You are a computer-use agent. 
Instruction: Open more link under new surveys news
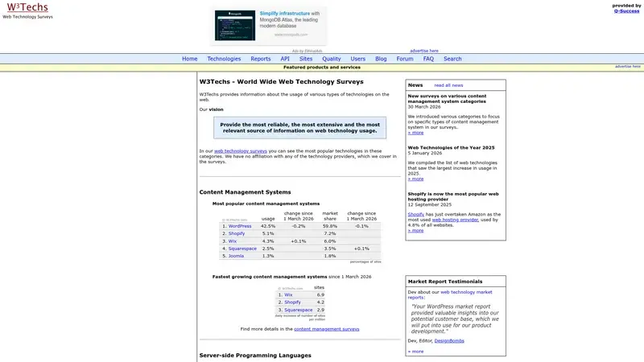click(415, 133)
